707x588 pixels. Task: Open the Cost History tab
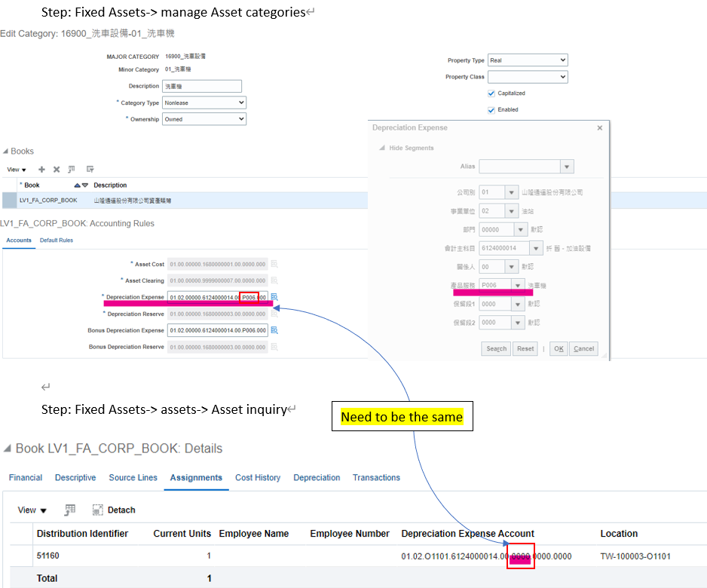coord(258,478)
